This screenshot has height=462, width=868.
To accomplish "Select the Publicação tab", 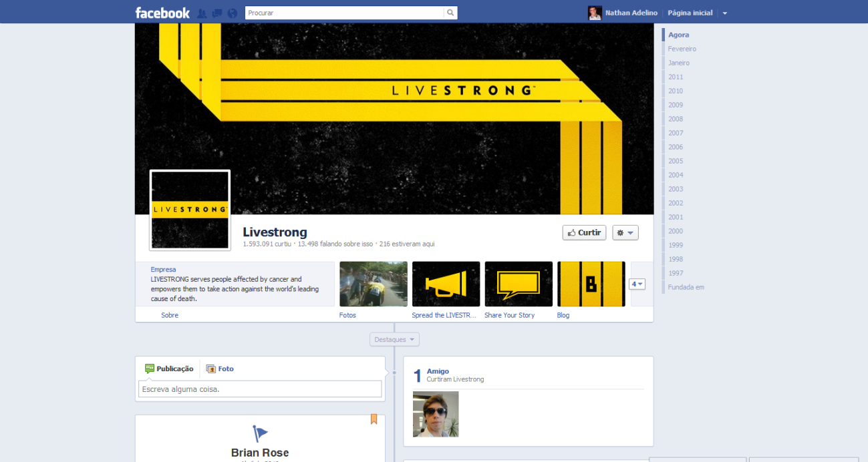I will click(169, 369).
